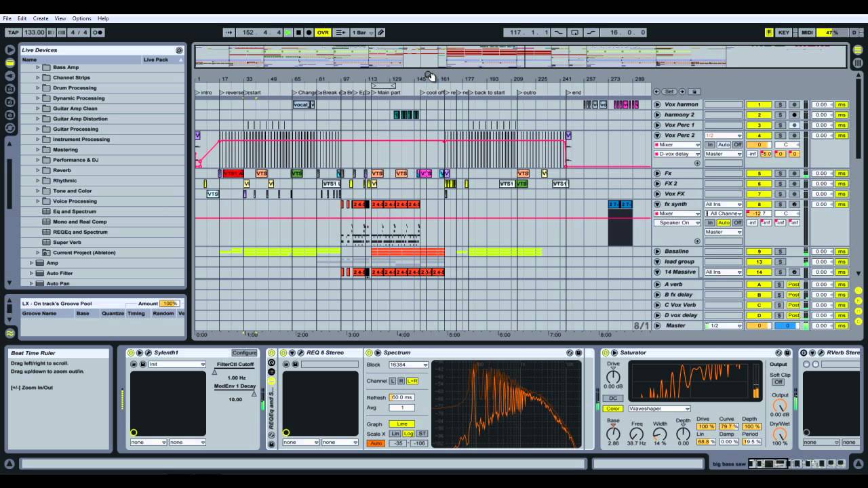Click the browser preview arrow at sidebar top
Image resolution: width=868 pixels, height=488 pixels.
point(9,50)
